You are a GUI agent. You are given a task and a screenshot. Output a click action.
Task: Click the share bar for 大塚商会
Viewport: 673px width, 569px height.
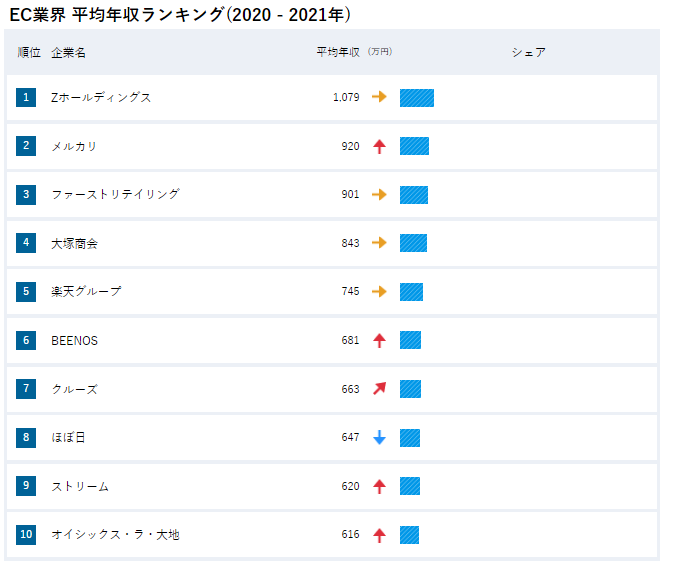[413, 243]
